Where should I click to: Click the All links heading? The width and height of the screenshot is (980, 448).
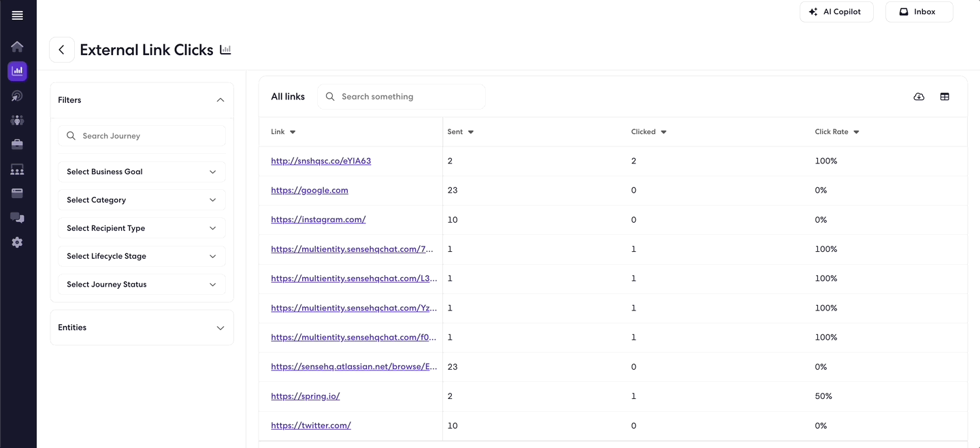(x=288, y=97)
